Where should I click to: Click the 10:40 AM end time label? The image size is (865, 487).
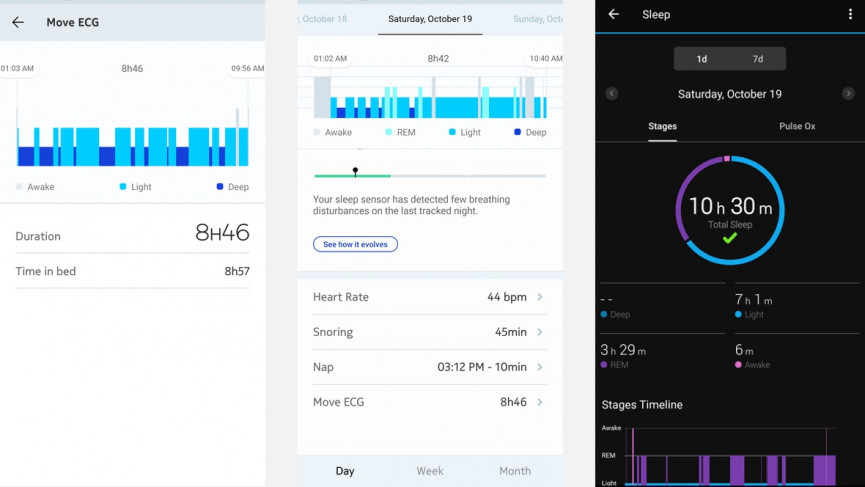coord(546,58)
